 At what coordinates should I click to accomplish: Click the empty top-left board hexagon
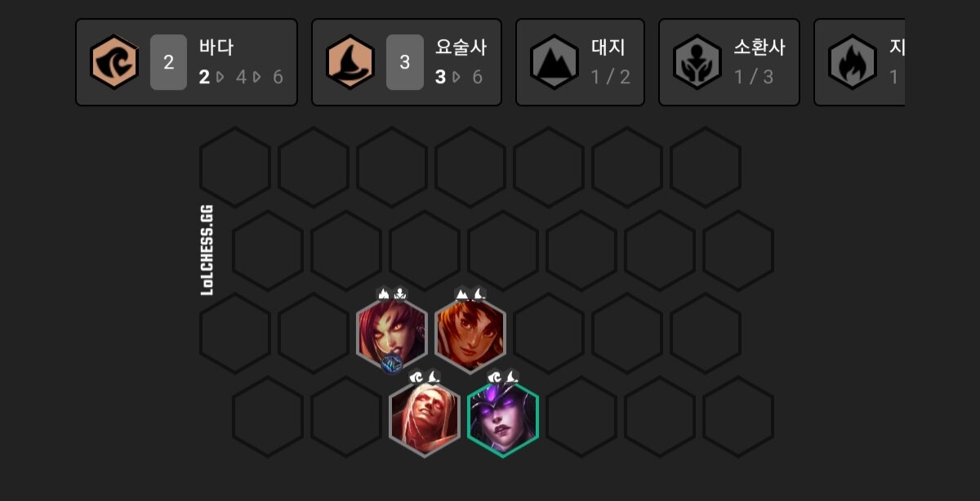pos(235,167)
